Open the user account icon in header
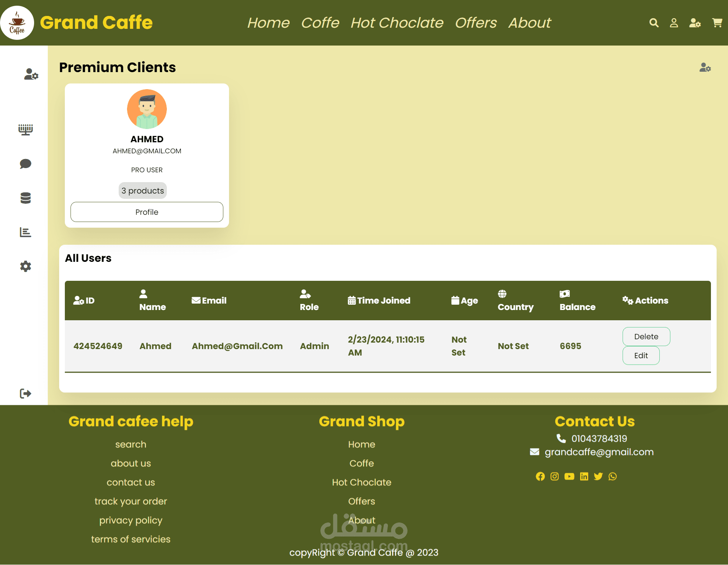This screenshot has width=728, height=565. click(x=674, y=23)
